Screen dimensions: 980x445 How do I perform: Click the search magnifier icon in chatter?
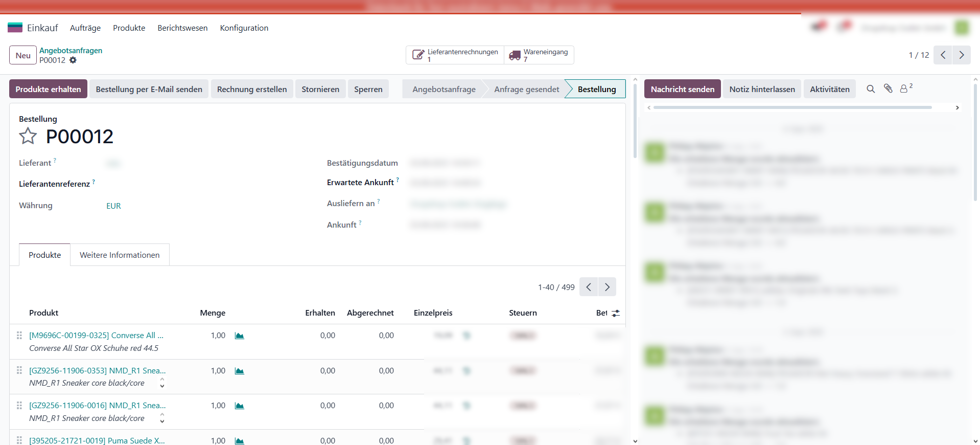pos(871,89)
